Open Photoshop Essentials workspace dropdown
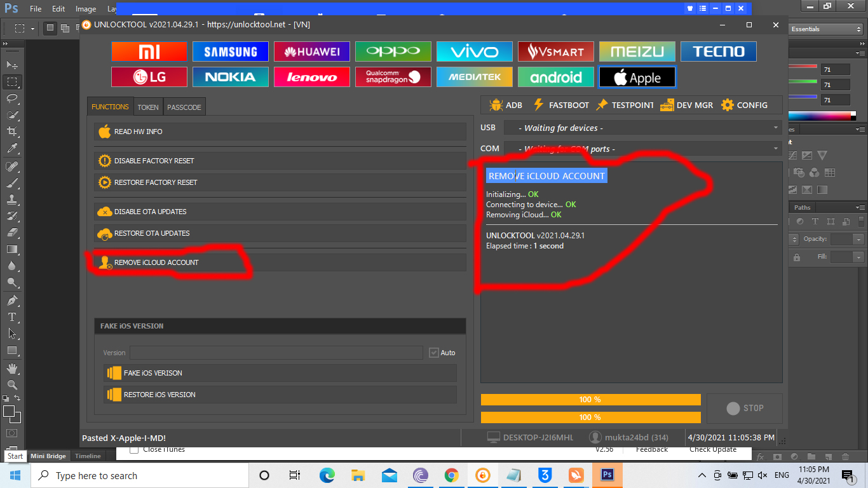The width and height of the screenshot is (868, 488). click(825, 29)
